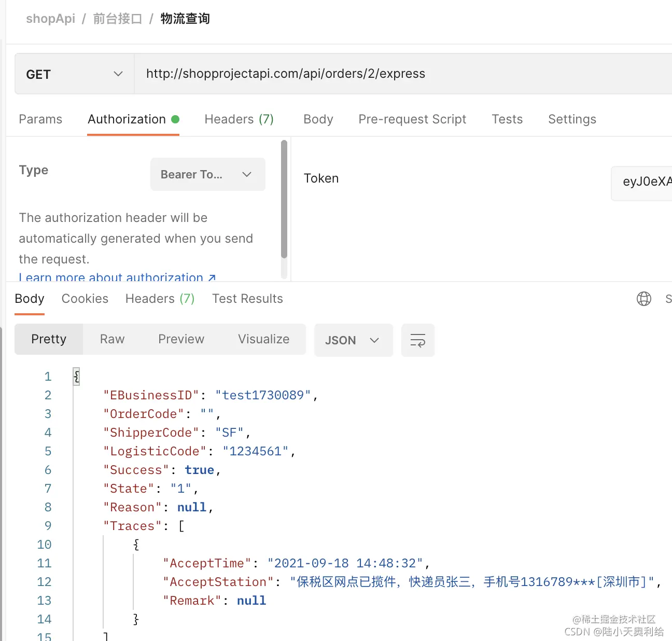The image size is (672, 641).
Task: Click the AcceptTime value "2021-09-18 14:48:32"
Action: [x=345, y=563]
